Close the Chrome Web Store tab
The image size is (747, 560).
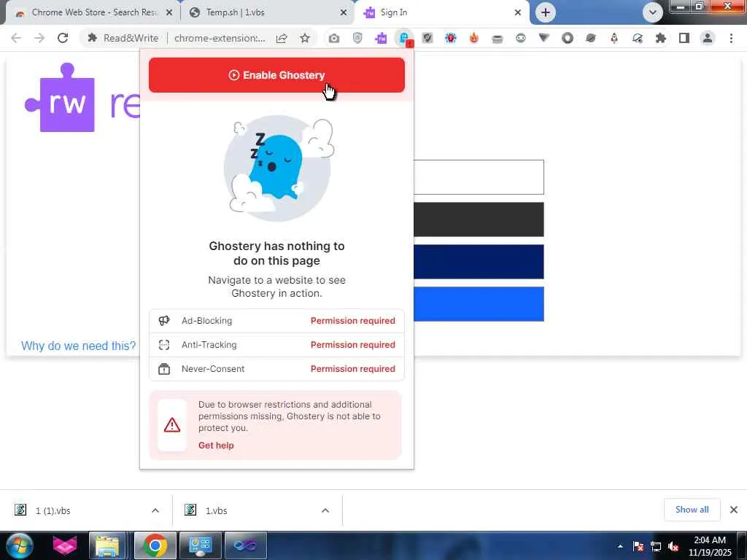click(x=169, y=12)
